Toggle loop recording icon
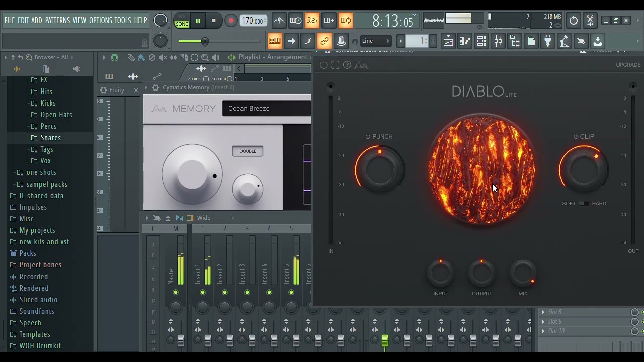 [x=345, y=20]
